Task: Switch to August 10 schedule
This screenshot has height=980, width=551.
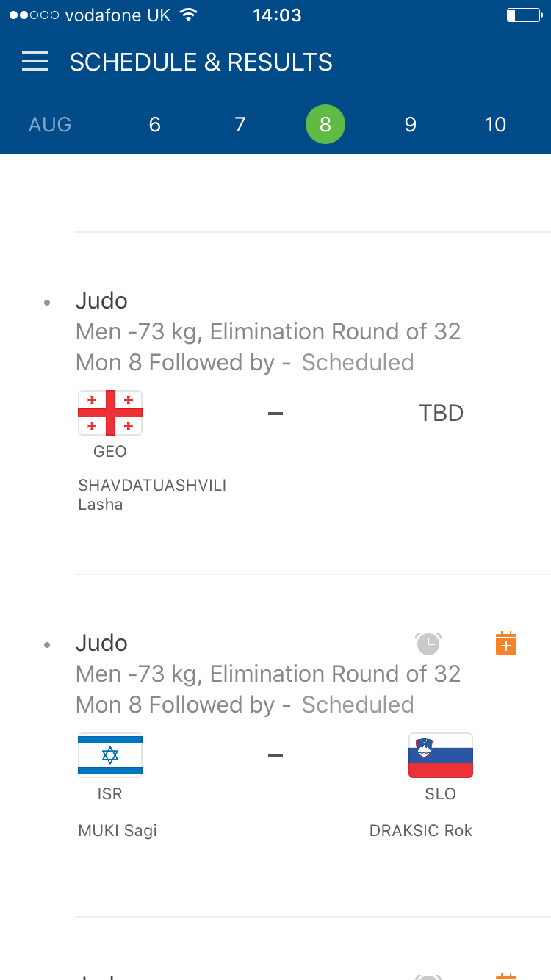Action: tap(496, 125)
